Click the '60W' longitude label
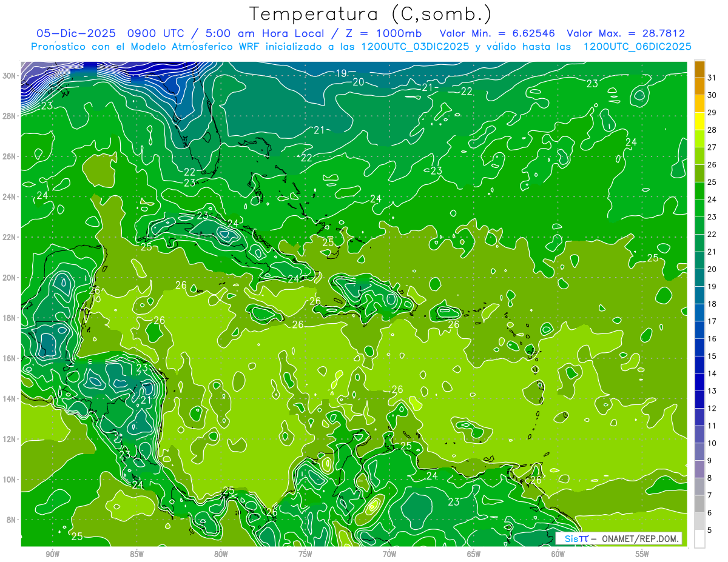This screenshot has height=562, width=728. [x=558, y=554]
